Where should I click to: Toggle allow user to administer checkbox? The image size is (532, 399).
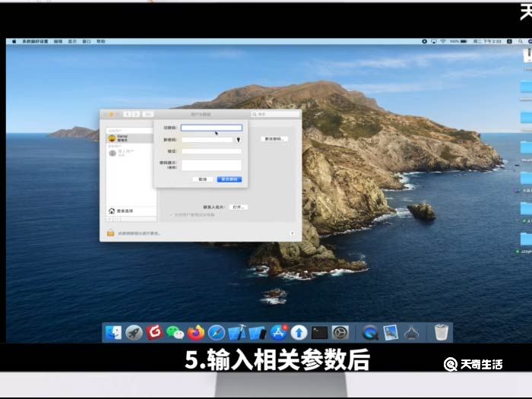(x=171, y=214)
